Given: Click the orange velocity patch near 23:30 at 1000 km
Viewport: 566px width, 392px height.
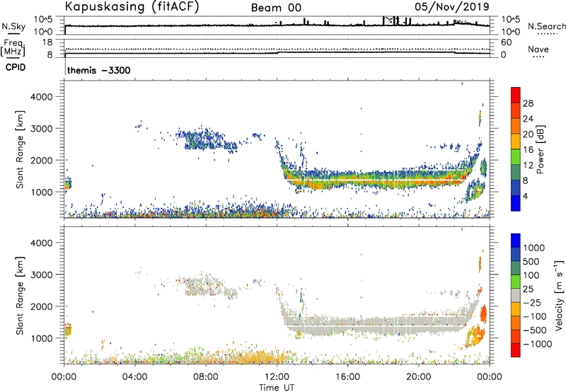Looking at the screenshot, I should coord(475,335).
